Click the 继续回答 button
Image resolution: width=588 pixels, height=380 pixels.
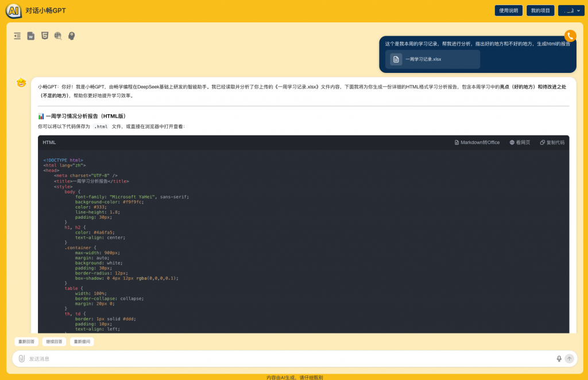tap(55, 342)
